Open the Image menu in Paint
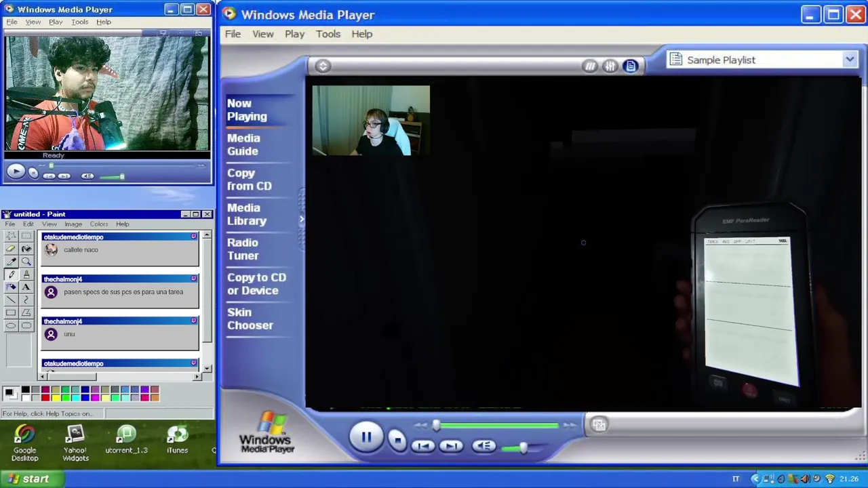 (73, 224)
